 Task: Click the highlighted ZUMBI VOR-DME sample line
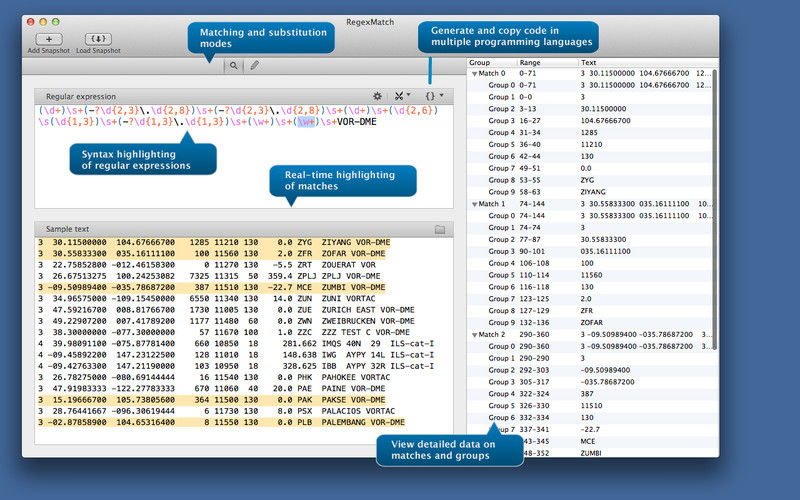pos(212,287)
